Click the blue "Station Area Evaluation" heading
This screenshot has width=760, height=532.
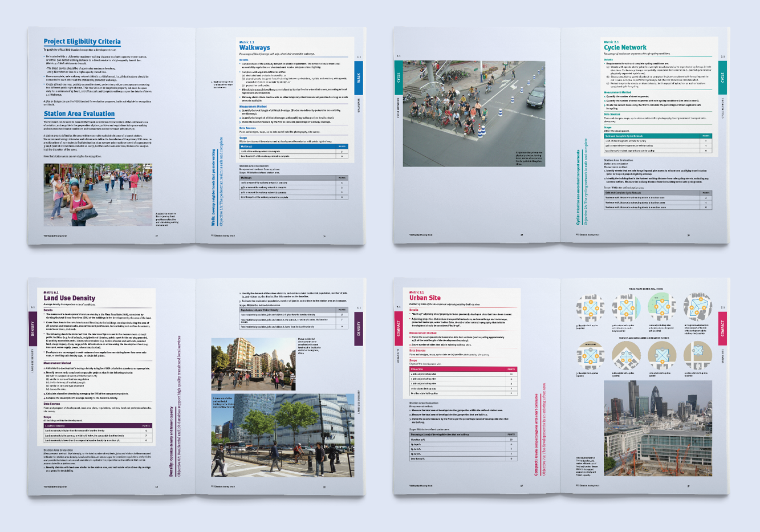(x=79, y=114)
